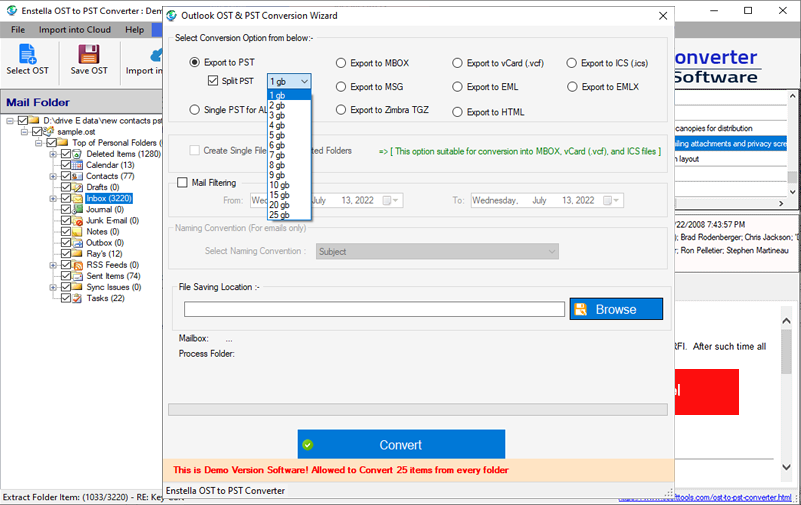801x505 pixels.
Task: Select Export to ICS (.ics) option
Action: (x=572, y=63)
